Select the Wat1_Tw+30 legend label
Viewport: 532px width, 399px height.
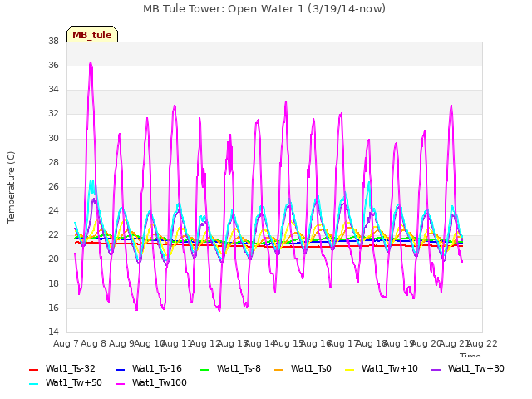pyautogui.click(x=476, y=369)
